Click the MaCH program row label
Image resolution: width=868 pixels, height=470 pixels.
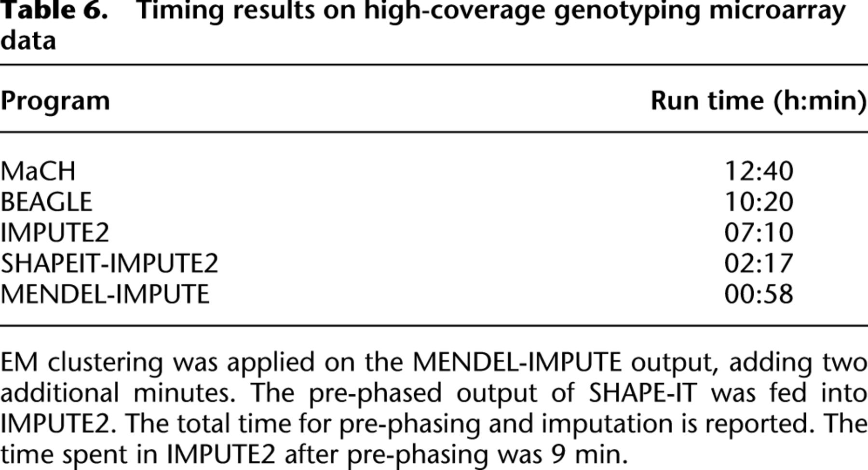[38, 171]
